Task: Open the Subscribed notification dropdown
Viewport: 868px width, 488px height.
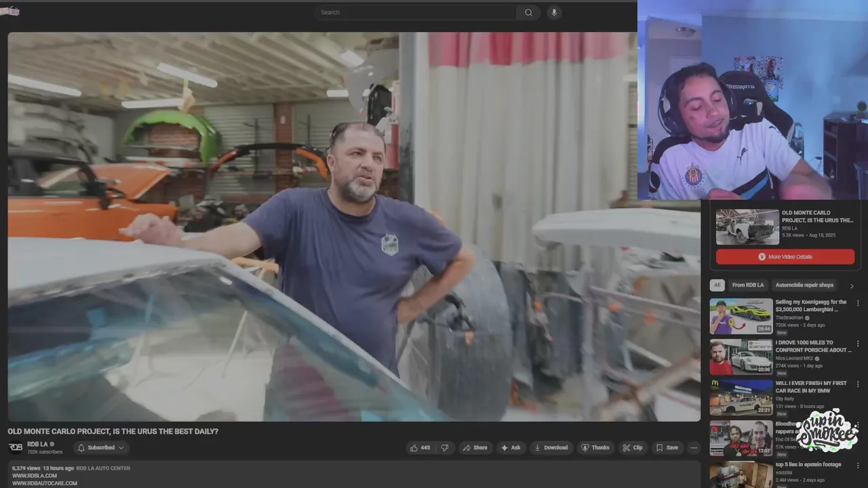Action: point(101,448)
